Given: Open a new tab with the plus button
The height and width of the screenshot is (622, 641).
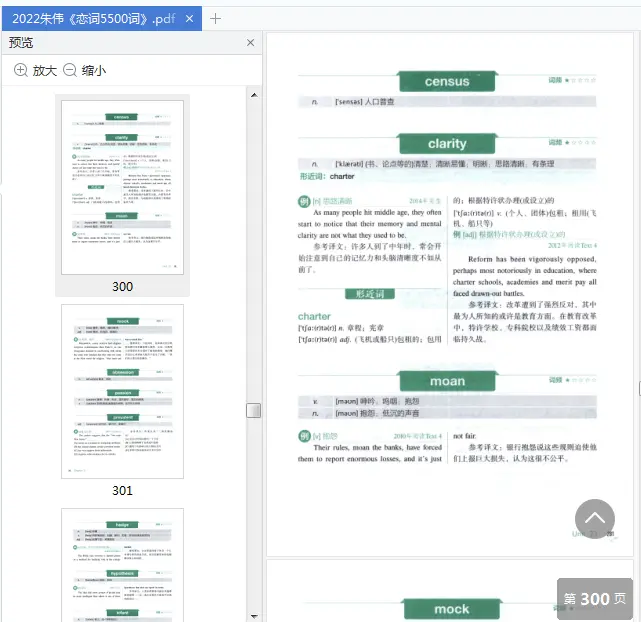Looking at the screenshot, I should pyautogui.click(x=215, y=18).
